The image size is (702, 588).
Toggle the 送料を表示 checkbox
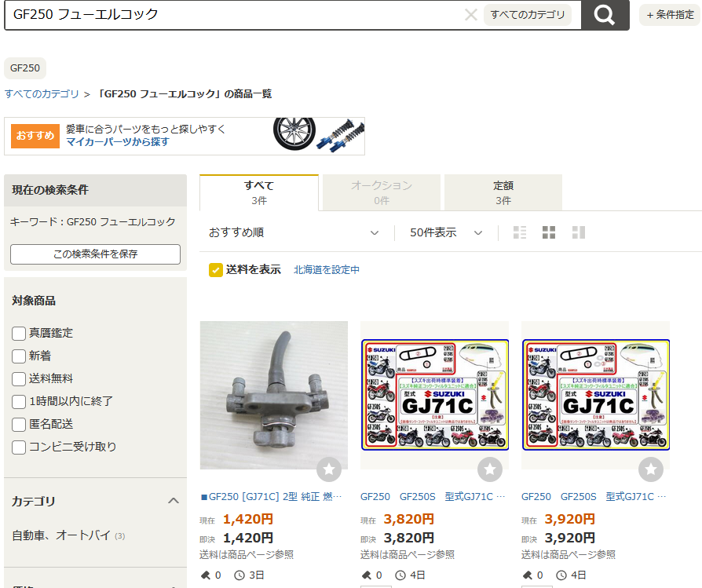pyautogui.click(x=216, y=270)
